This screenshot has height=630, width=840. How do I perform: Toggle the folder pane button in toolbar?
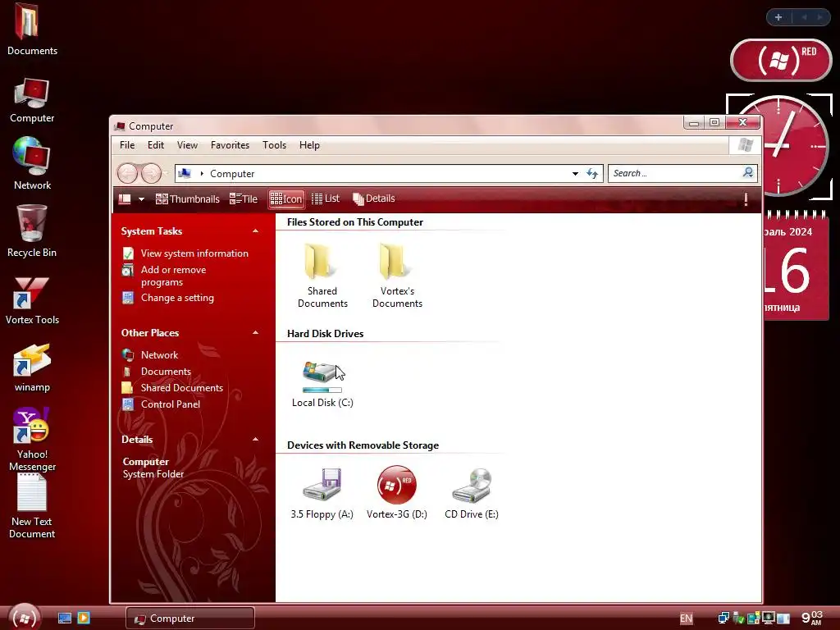coord(125,199)
